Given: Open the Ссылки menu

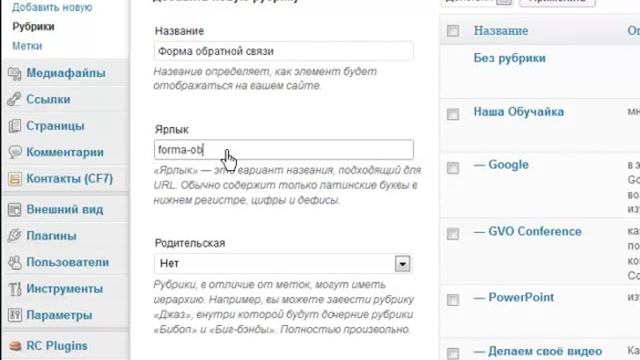Looking at the screenshot, I should (48, 99).
